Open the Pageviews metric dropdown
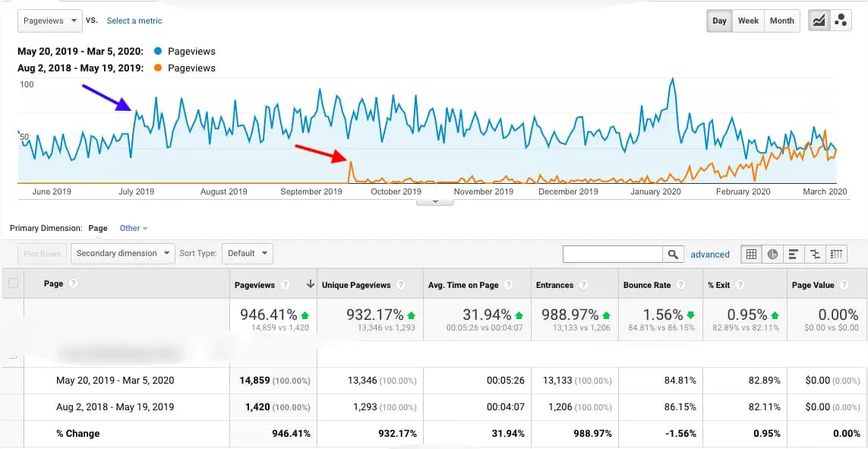 coord(50,21)
